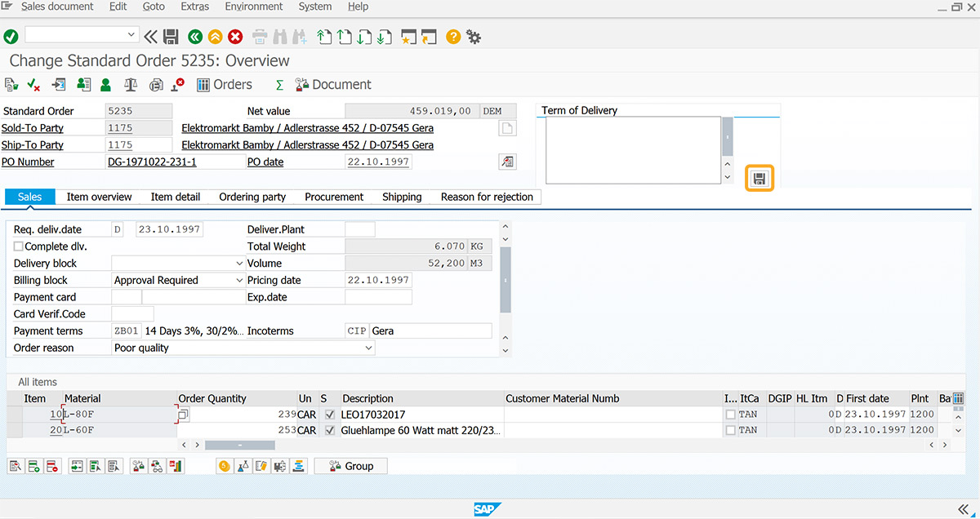Expand the panel via bottom-right double chevron

pyautogui.click(x=963, y=508)
